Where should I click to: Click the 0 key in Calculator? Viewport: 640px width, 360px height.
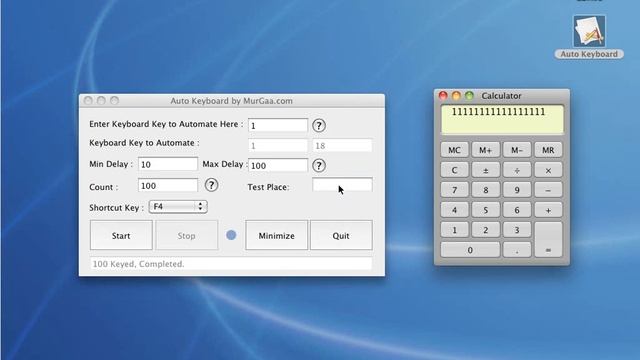[x=470, y=250]
